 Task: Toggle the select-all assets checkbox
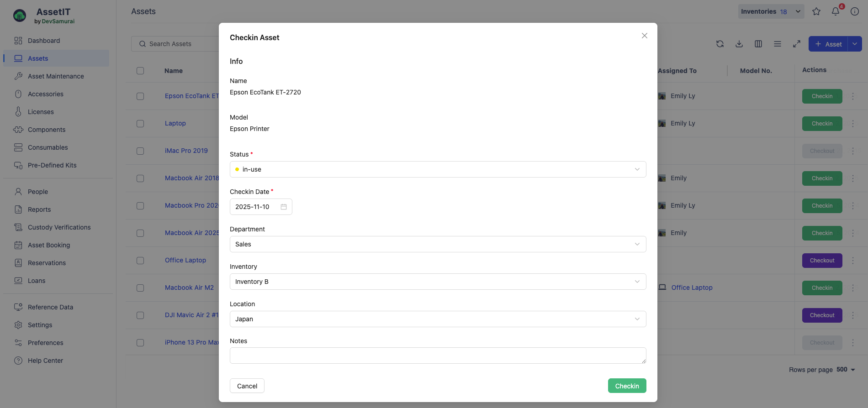(x=140, y=71)
